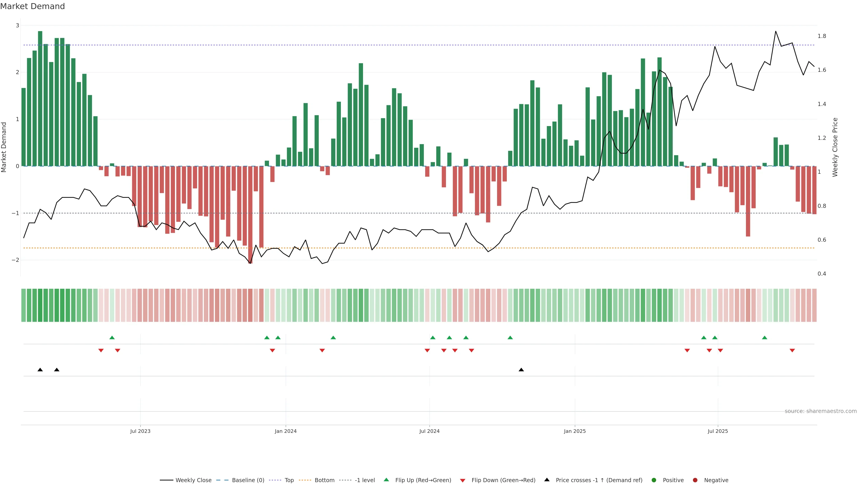Viewport: 868px width, 488px height.
Task: Click Flip Up green triangle legend icon
Action: (387, 480)
